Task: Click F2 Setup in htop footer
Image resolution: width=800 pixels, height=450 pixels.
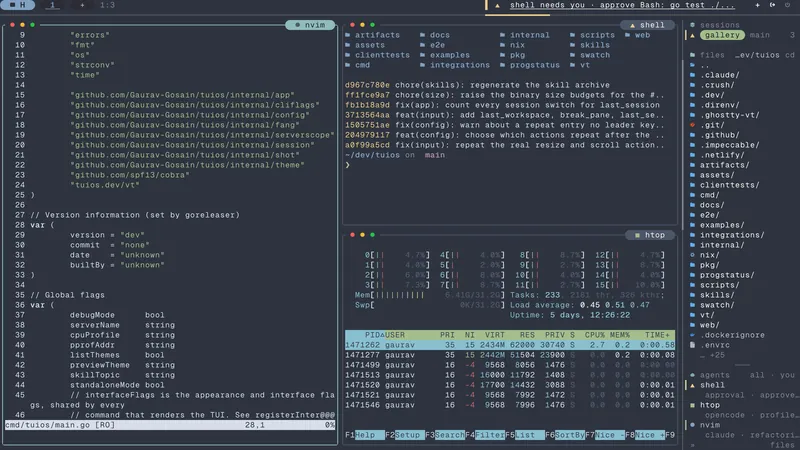Action: (405, 435)
